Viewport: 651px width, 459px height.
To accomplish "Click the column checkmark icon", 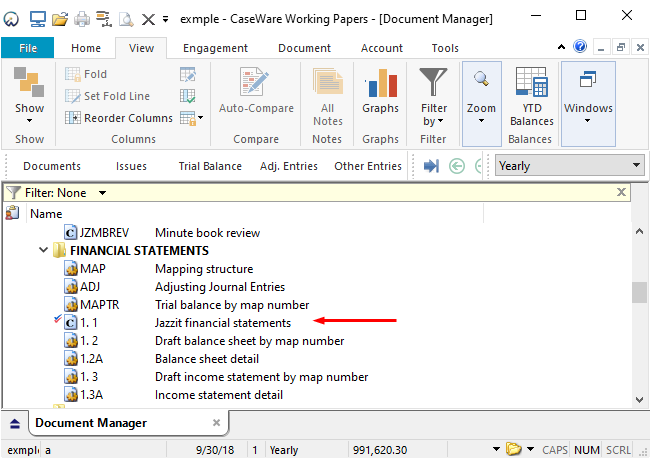I will (x=188, y=96).
